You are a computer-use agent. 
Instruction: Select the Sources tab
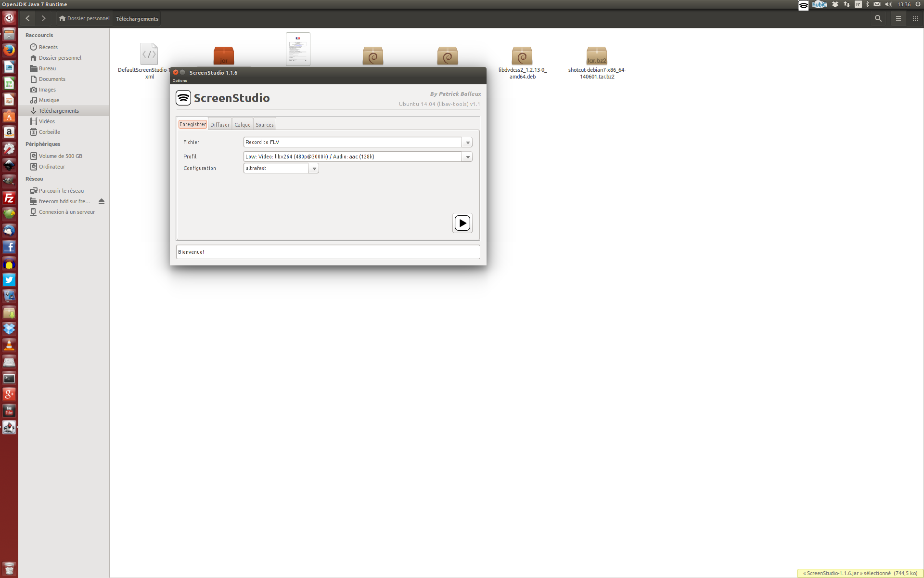265,124
